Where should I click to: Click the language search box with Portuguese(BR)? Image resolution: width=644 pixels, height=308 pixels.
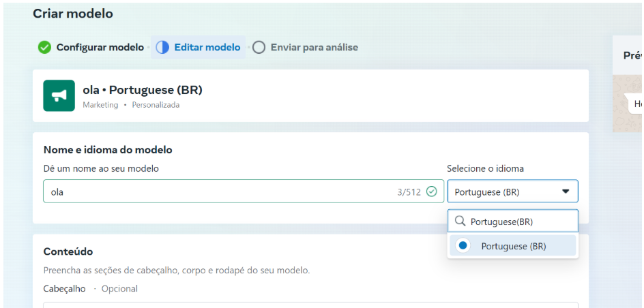[x=518, y=221]
